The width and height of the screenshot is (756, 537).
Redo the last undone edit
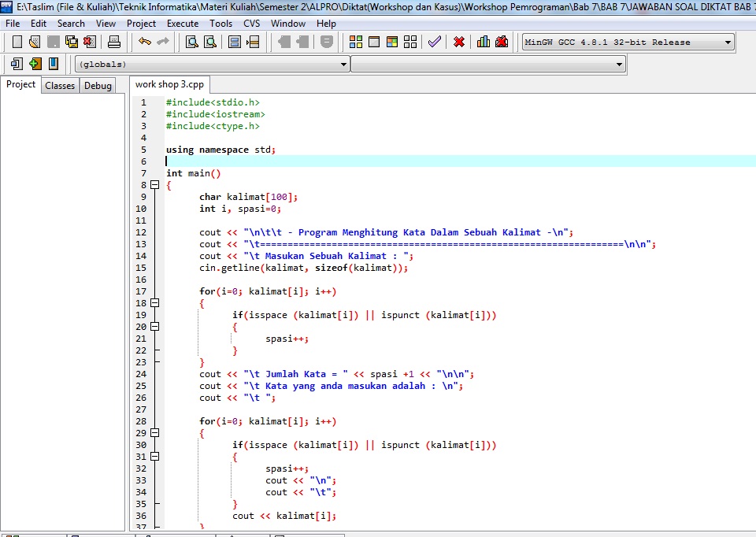(x=165, y=42)
